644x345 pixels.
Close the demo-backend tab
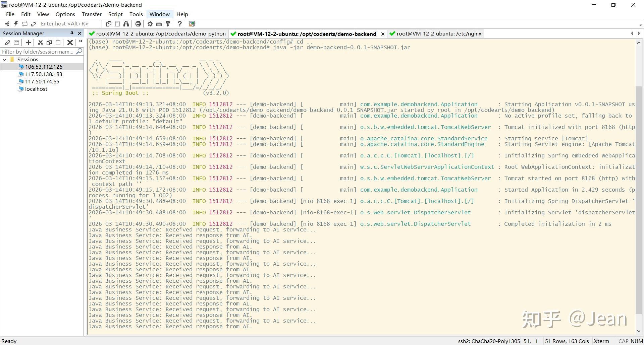[383, 34]
